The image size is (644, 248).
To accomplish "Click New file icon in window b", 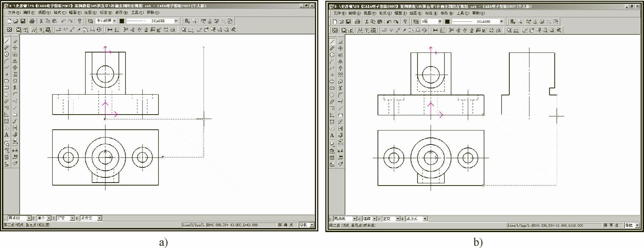I will click(x=335, y=21).
